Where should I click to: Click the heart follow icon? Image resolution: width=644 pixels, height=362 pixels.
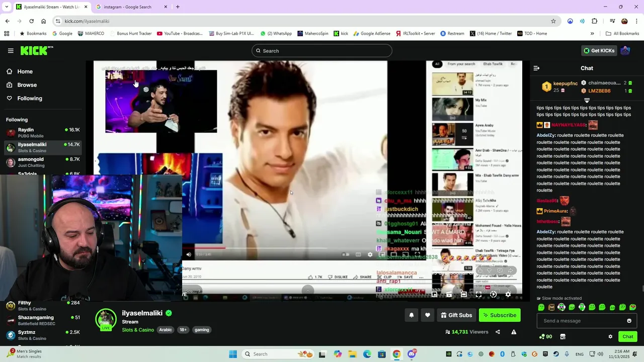coord(428,315)
